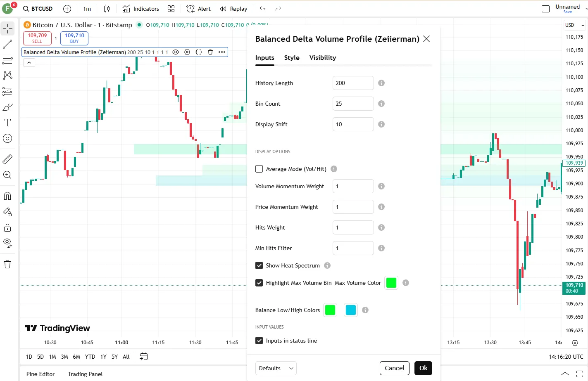Select the crosshair cursor tool
588x381 pixels.
coord(7,28)
